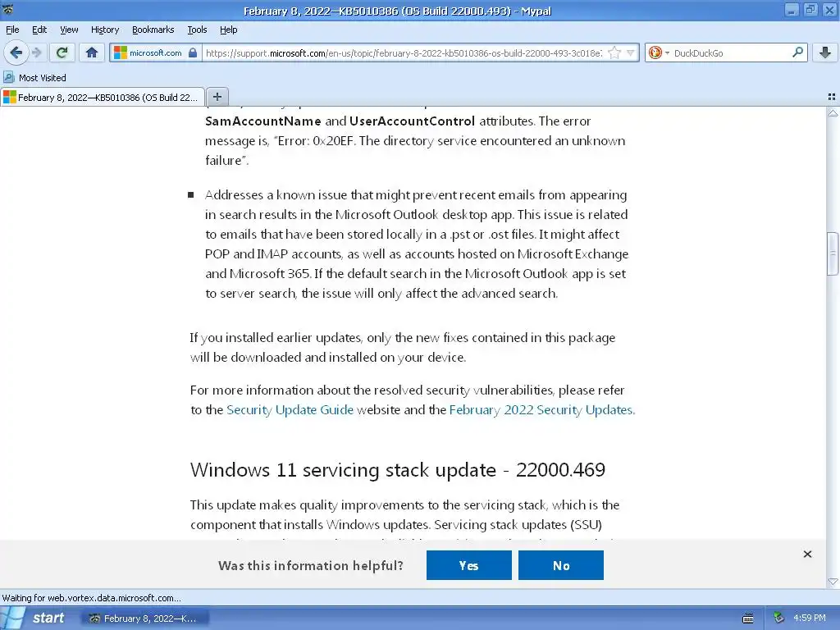
Task: Go forward with the Forward arrow button
Action: 37,52
